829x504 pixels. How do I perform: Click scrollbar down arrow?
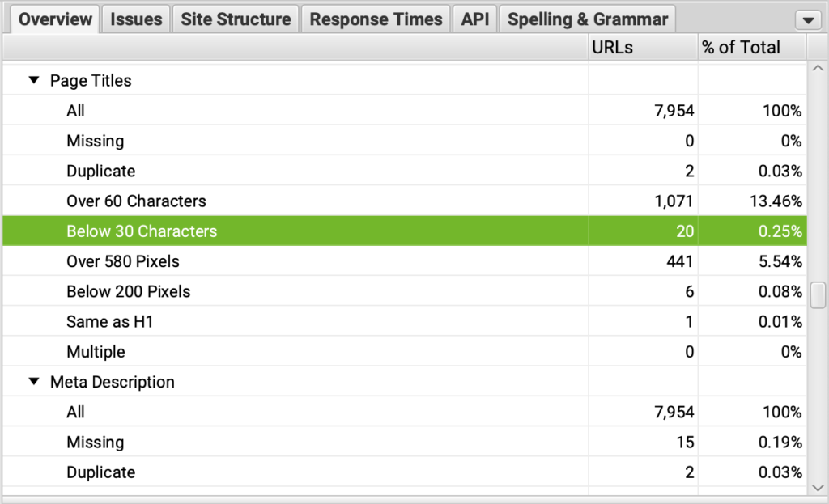(818, 486)
